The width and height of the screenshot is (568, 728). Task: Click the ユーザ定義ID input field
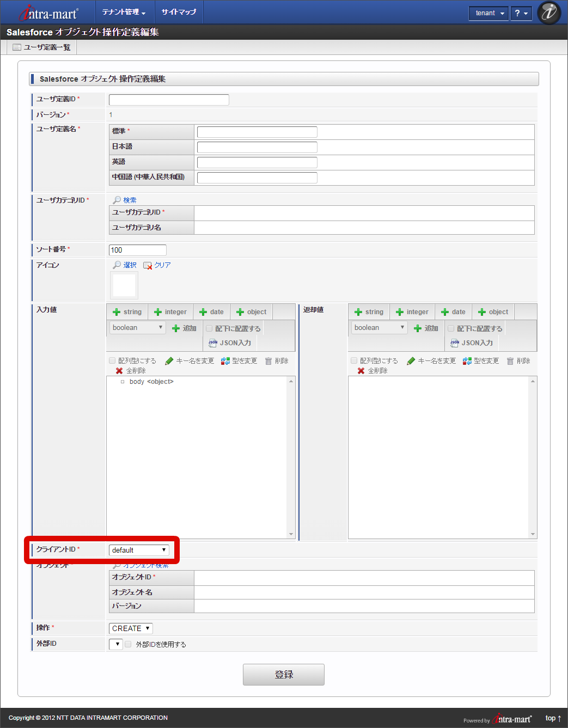click(169, 100)
